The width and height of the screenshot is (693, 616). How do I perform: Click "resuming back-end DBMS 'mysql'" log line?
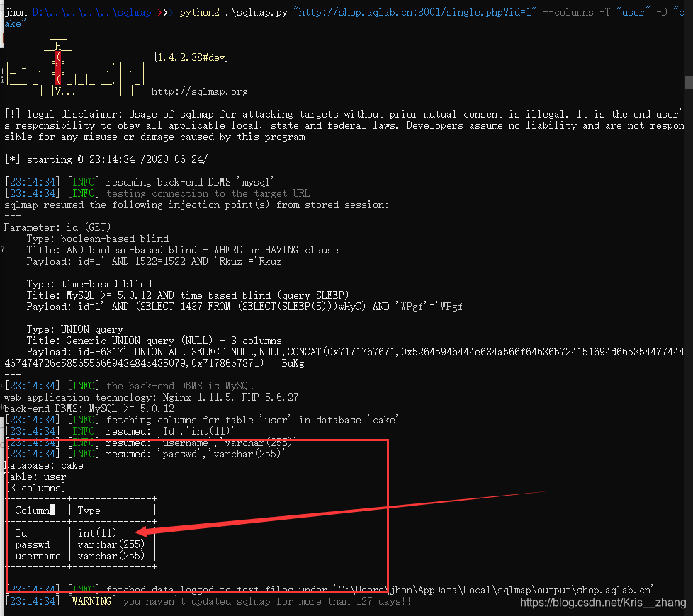pos(139,182)
